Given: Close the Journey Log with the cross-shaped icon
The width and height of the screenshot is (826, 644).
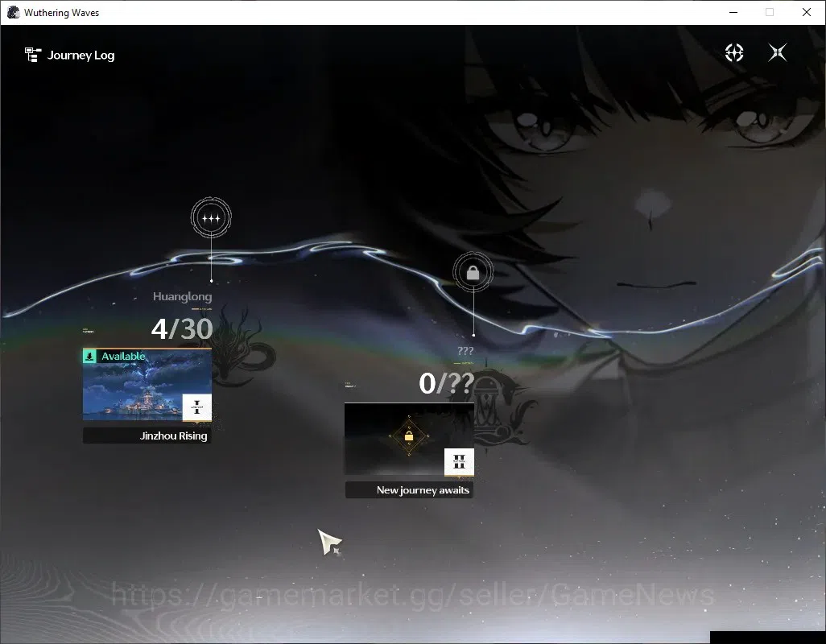Looking at the screenshot, I should pyautogui.click(x=778, y=52).
